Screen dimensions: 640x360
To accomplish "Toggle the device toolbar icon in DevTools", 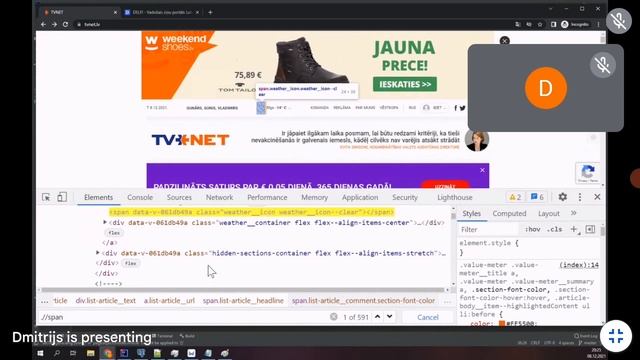I will [62, 197].
